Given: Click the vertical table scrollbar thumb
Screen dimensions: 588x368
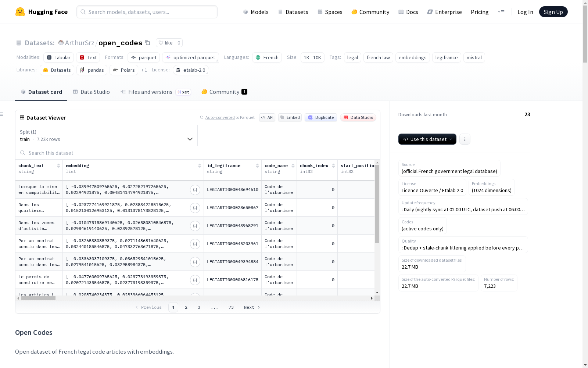Looking at the screenshot, I should coord(377,204).
